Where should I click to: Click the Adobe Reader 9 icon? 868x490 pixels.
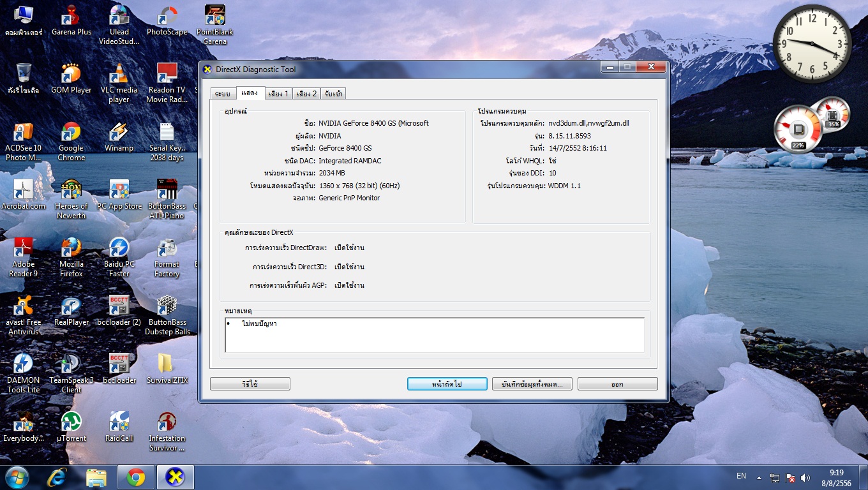point(23,257)
